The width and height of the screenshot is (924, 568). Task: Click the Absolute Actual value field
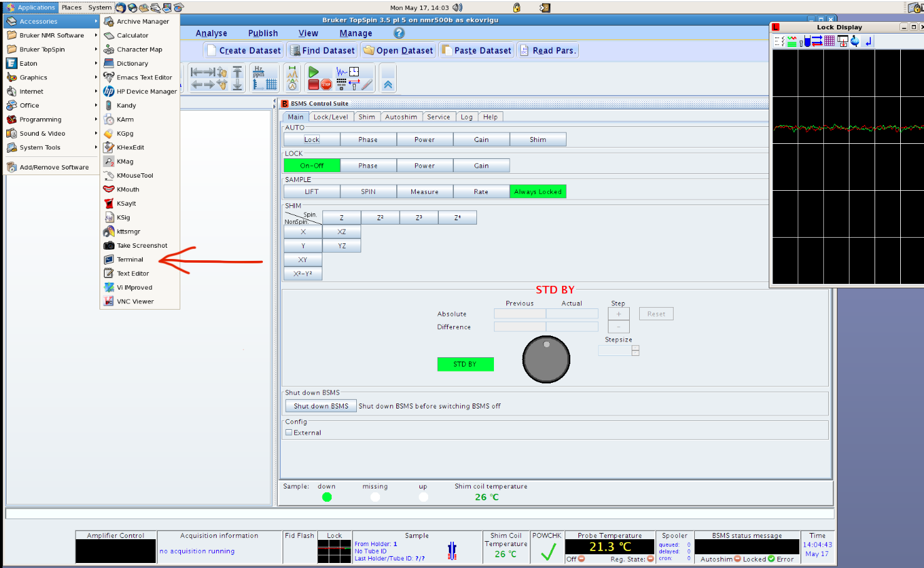tap(572, 314)
